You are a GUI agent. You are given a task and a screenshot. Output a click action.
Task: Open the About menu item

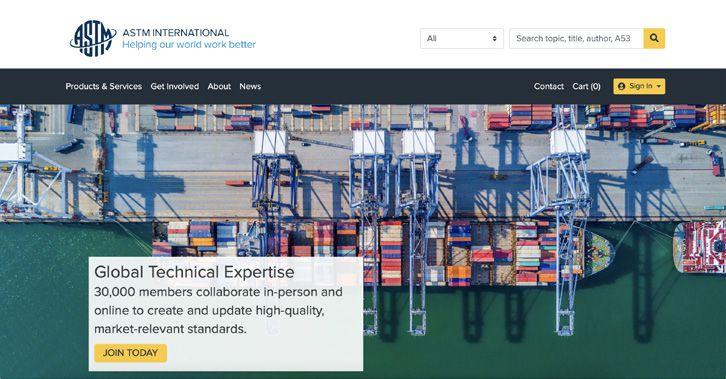(x=219, y=86)
